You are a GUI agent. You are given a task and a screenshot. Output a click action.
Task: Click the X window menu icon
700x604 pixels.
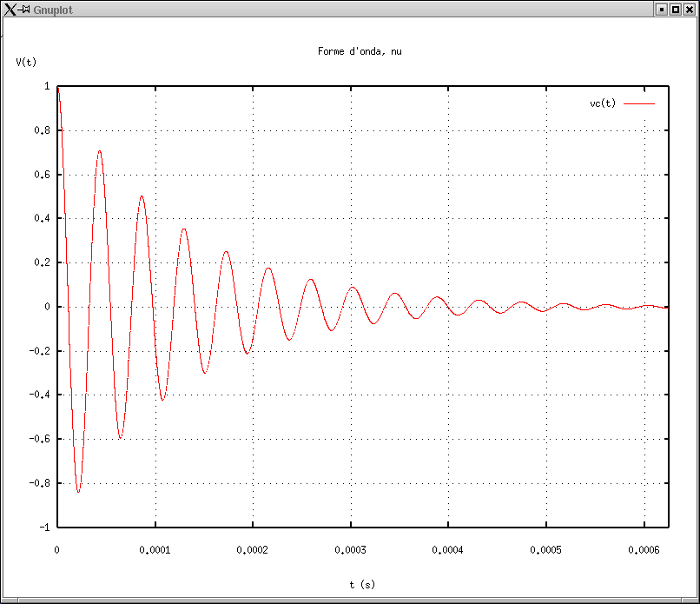coord(10,9)
